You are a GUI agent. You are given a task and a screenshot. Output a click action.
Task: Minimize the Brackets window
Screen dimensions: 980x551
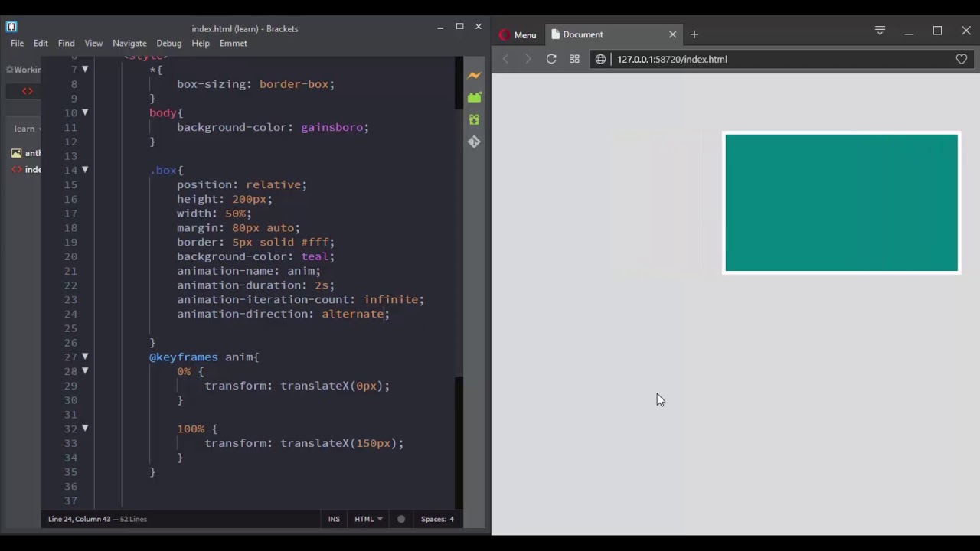[440, 27]
